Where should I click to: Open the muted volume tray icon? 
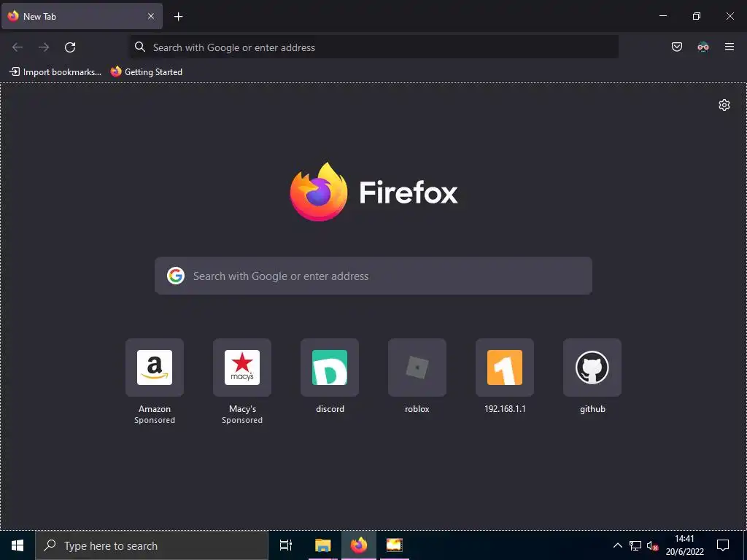[x=652, y=545]
